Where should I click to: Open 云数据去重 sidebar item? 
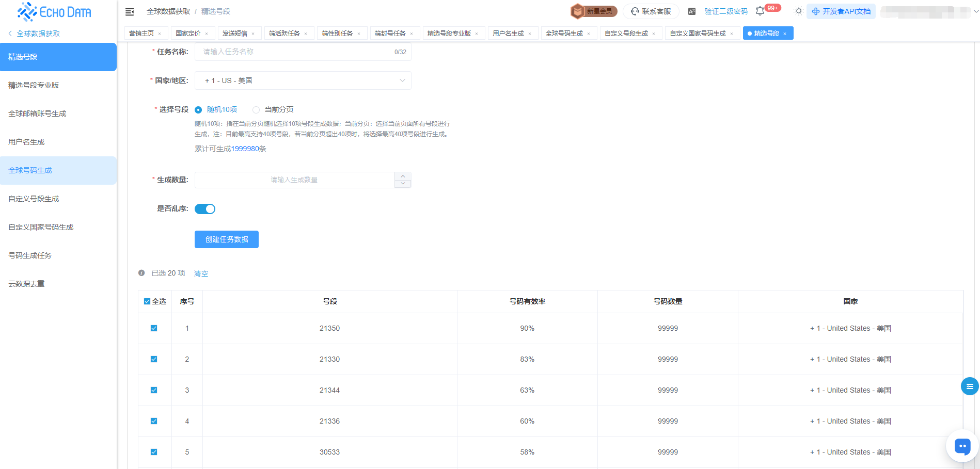tap(58, 284)
